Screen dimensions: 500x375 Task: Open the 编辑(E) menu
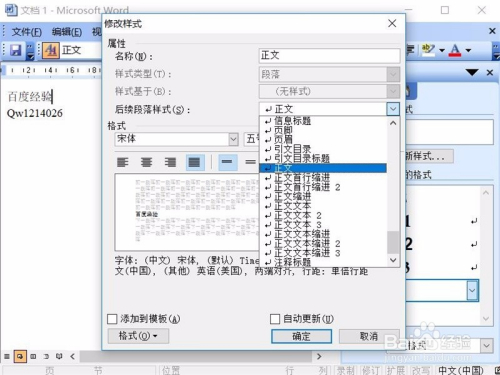click(67, 32)
